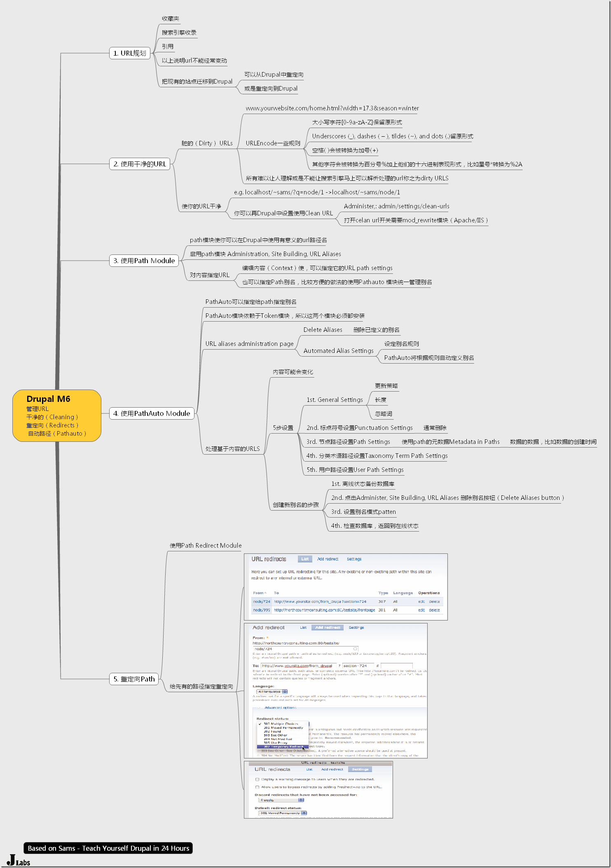Screen dimensions: 611x868
Task: Click the edit link for node/724 row
Action: pyautogui.click(x=421, y=602)
